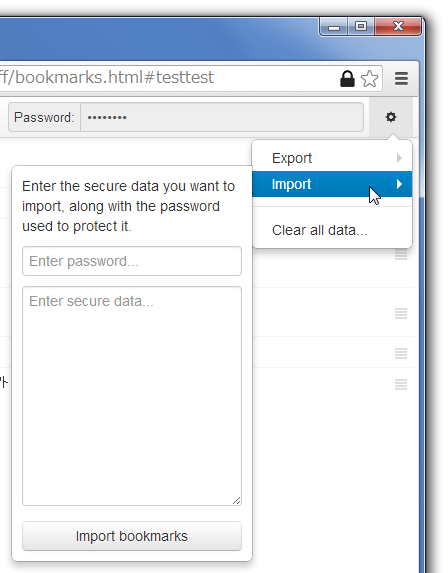Open the gear settings menu
This screenshot has width=448, height=573.
(x=391, y=117)
